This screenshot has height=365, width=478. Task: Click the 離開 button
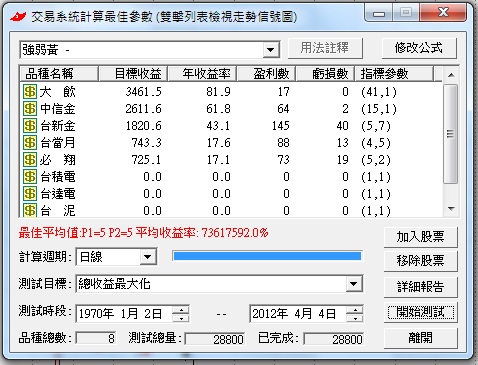(x=420, y=338)
